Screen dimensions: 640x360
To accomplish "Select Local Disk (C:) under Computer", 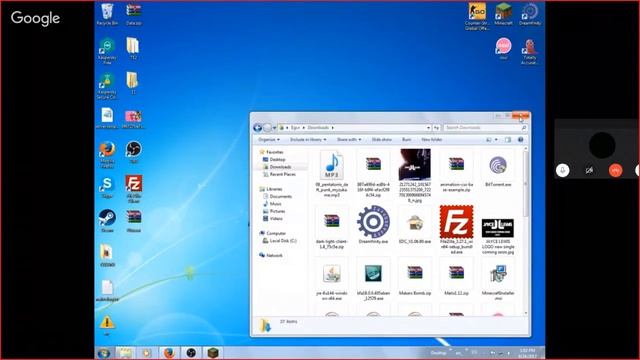I will 283,240.
